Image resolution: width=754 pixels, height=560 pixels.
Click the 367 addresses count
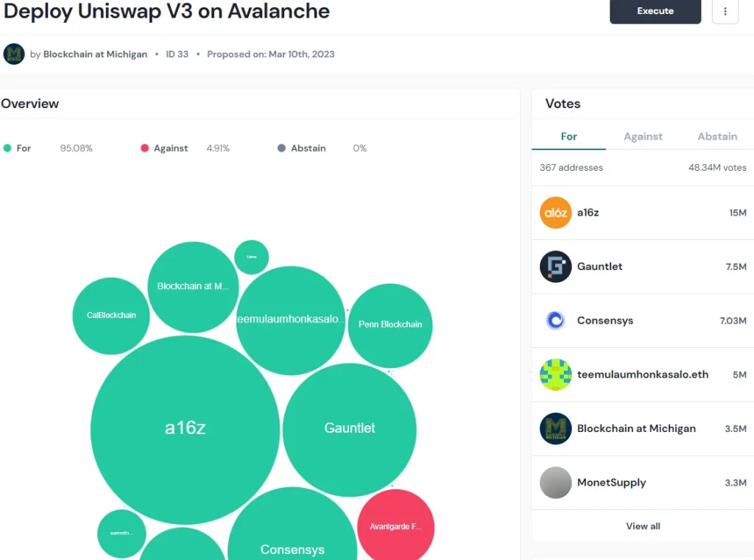tap(571, 167)
